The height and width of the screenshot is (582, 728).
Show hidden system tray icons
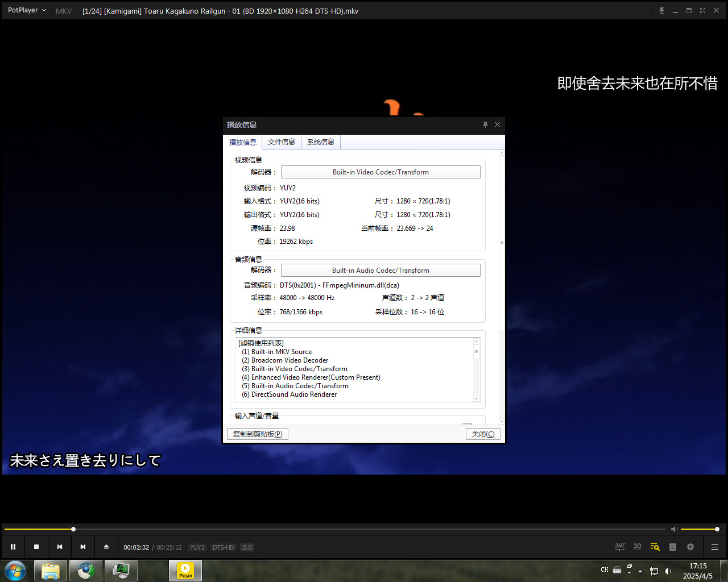tap(640, 571)
